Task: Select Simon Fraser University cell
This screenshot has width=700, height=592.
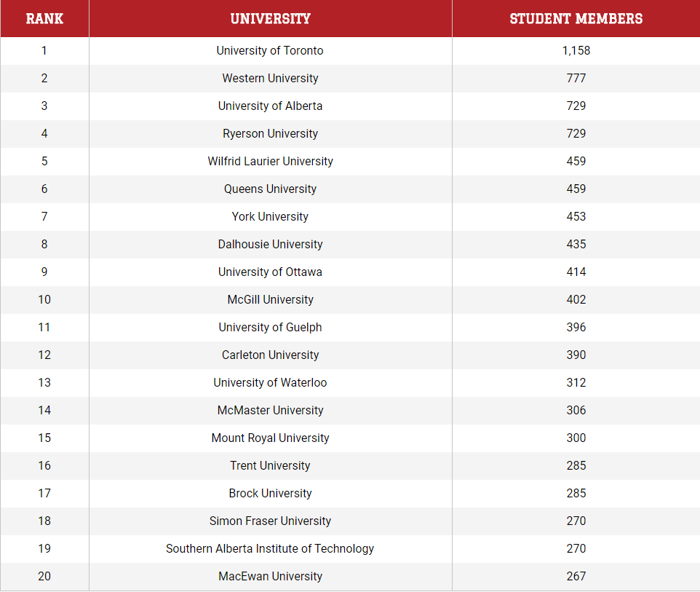Action: pos(271,521)
